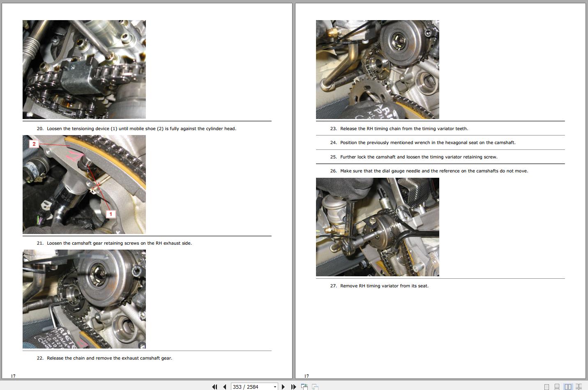Open the page number dropdown arrow
This screenshot has width=588, height=390.
pyautogui.click(x=275, y=387)
